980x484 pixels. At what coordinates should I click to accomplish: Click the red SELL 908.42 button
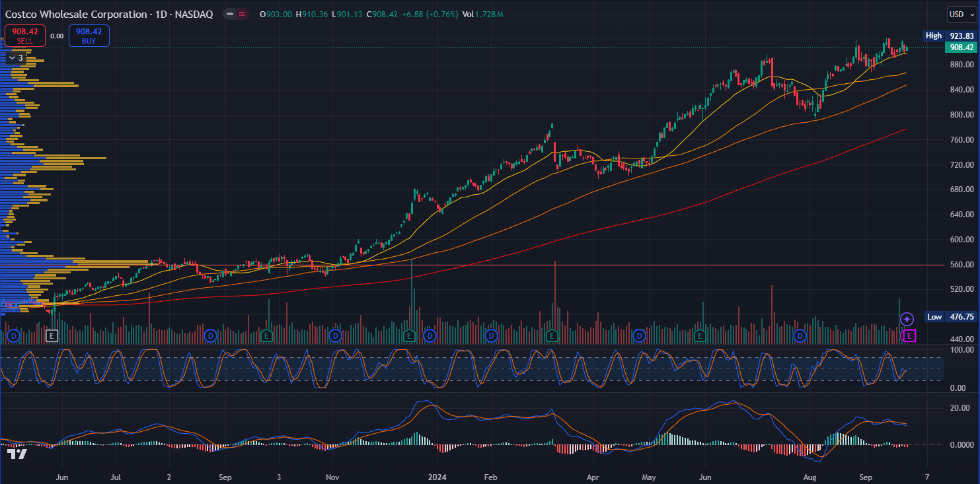24,36
